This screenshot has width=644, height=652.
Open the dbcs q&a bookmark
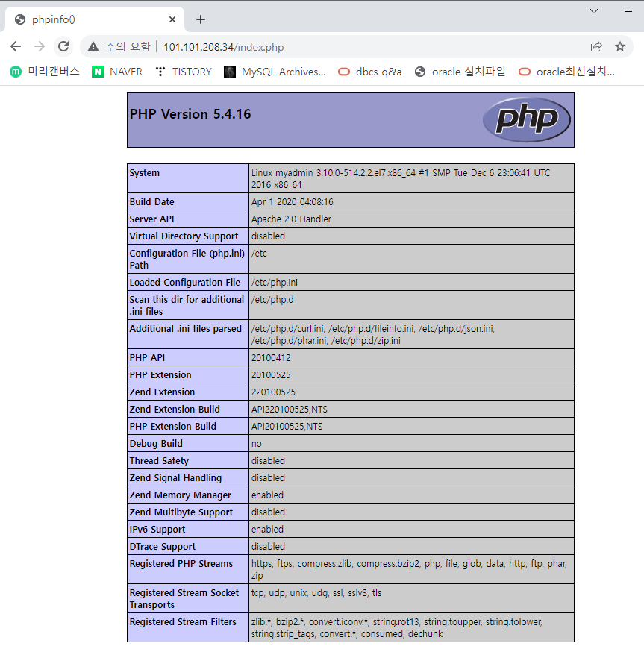[370, 72]
